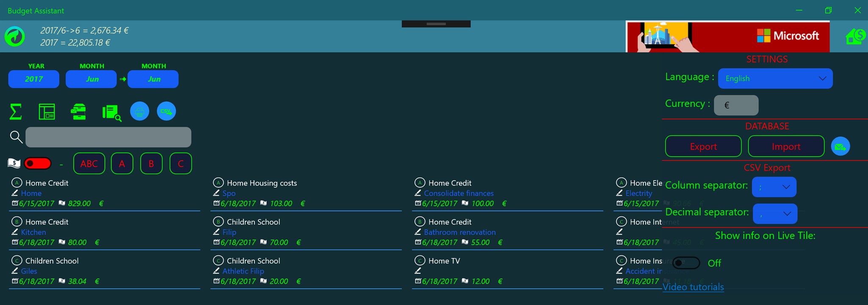Click the green pie chart logo
Image resolution: width=868 pixels, height=305 pixels.
pyautogui.click(x=15, y=36)
